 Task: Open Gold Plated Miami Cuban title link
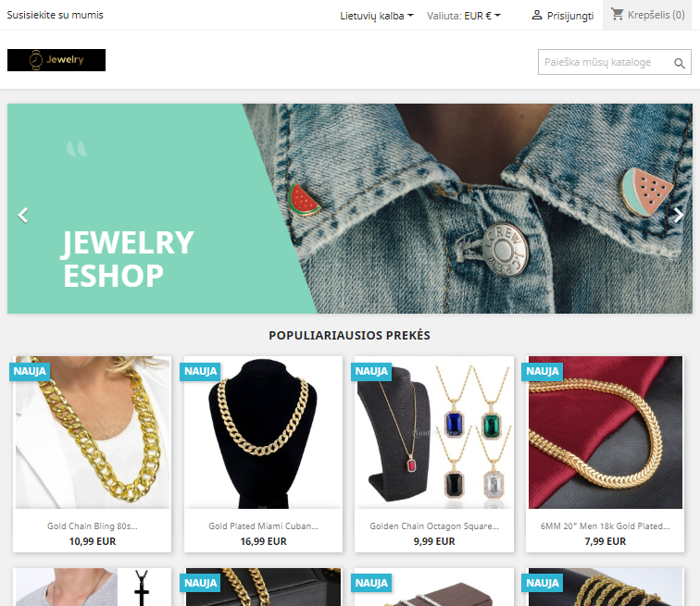[263, 526]
